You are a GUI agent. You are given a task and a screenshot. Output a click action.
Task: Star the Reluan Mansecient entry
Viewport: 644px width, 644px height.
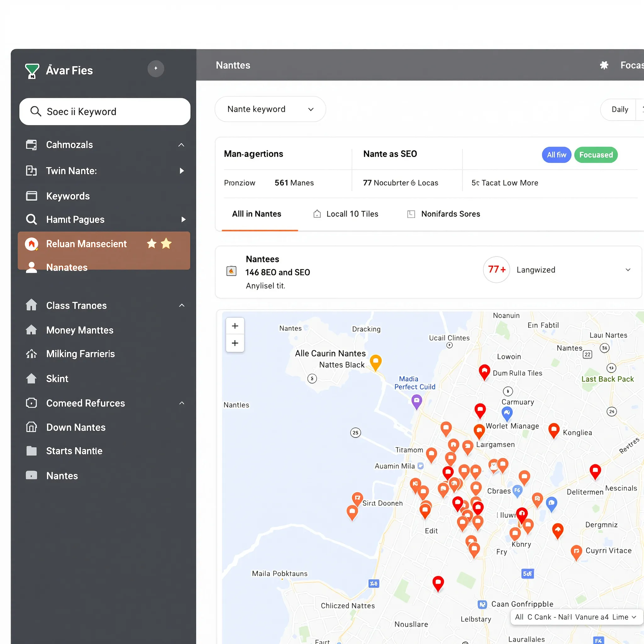(x=152, y=244)
